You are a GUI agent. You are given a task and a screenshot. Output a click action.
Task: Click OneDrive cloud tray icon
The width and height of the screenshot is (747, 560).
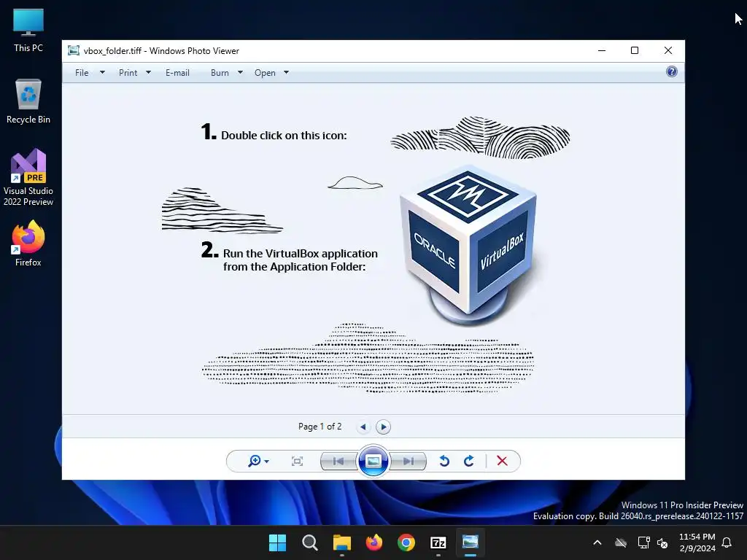pyautogui.click(x=621, y=542)
